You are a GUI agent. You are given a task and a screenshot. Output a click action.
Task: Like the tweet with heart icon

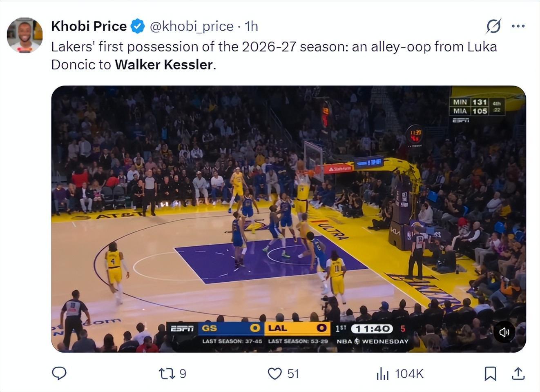274,373
